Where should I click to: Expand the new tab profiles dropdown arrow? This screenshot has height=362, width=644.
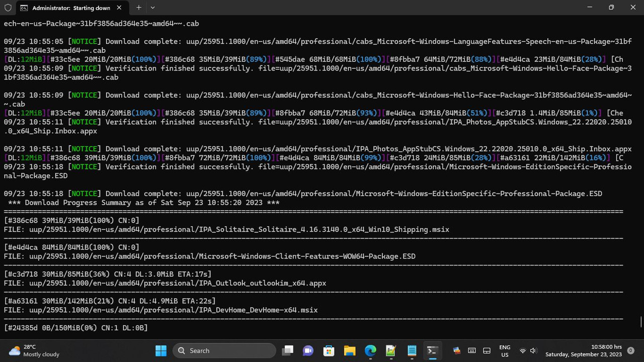point(152,8)
